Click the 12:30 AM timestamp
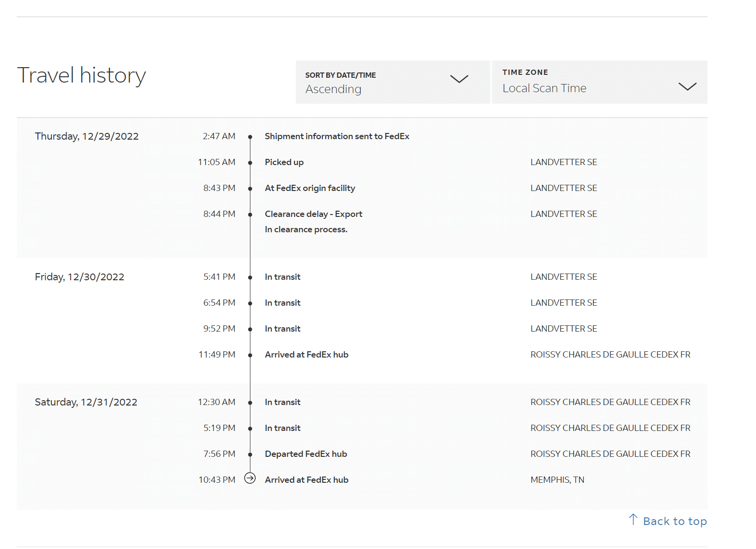 (x=216, y=402)
